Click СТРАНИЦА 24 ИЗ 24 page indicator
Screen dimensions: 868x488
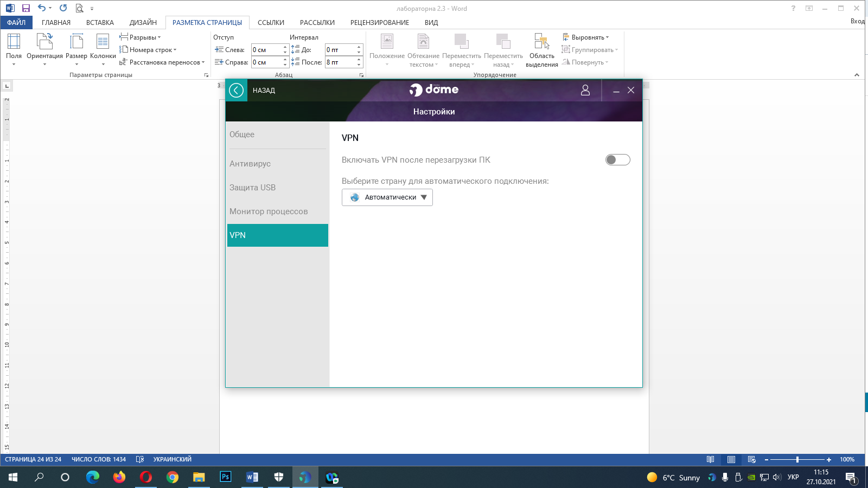pyautogui.click(x=33, y=459)
